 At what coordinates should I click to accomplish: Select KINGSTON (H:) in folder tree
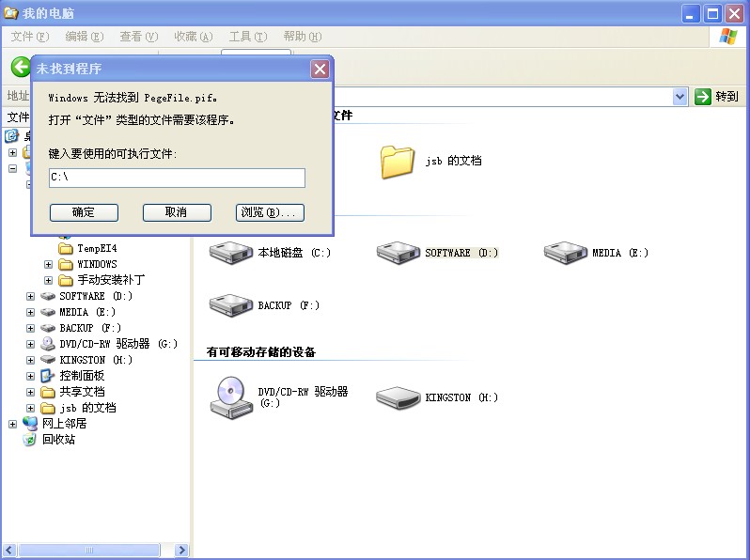pyautogui.click(x=96, y=360)
